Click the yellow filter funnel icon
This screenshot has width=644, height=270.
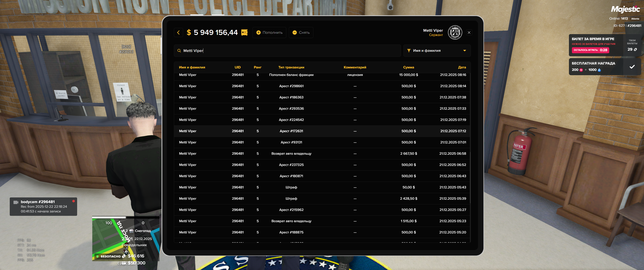coord(409,51)
